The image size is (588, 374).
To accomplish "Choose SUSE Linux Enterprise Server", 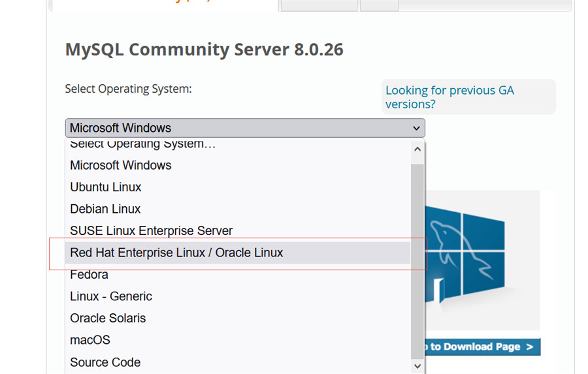I will pos(152,231).
